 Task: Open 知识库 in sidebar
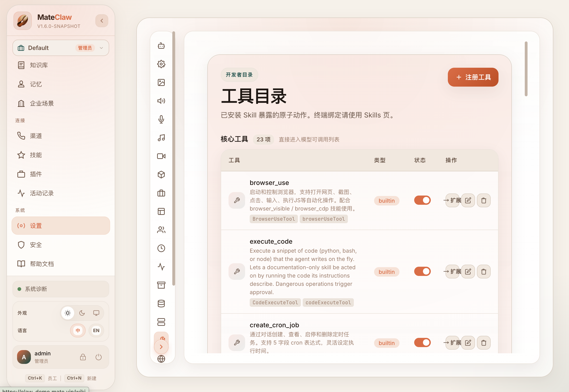61,65
